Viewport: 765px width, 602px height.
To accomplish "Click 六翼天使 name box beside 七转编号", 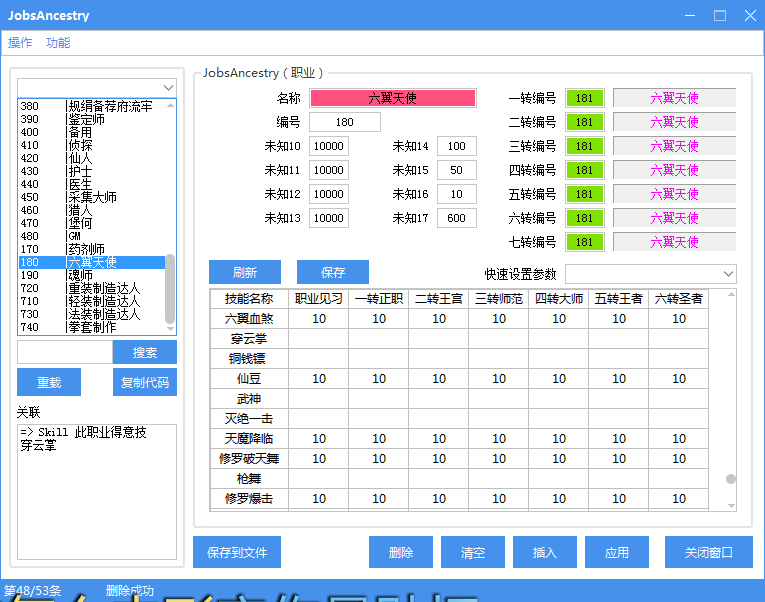I will point(674,242).
